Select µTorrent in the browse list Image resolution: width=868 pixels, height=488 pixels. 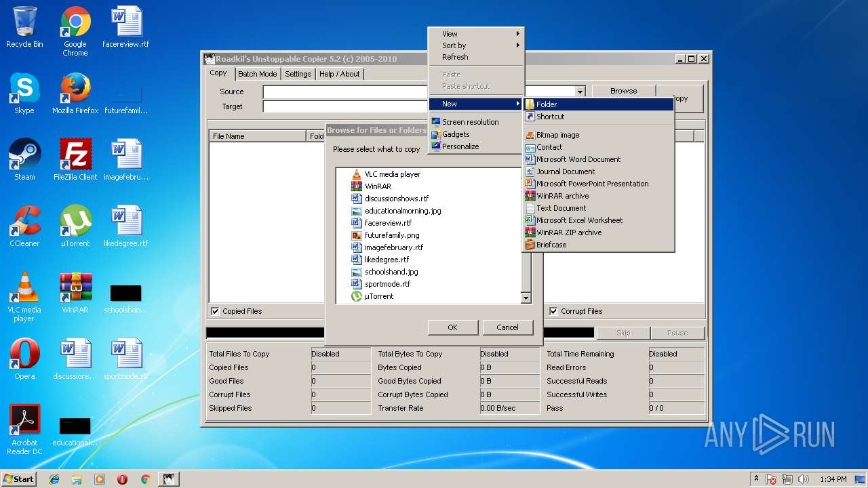point(372,296)
